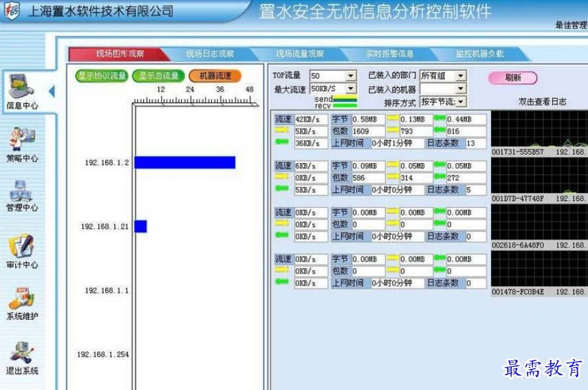588x390 pixels.
Task: Click the 最佳管理 text at top right
Action: tap(571, 25)
